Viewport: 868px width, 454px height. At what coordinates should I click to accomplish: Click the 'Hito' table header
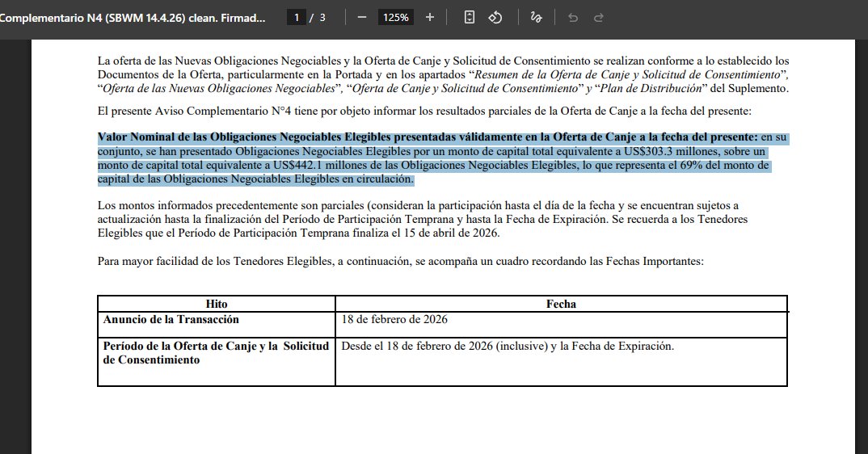click(217, 304)
